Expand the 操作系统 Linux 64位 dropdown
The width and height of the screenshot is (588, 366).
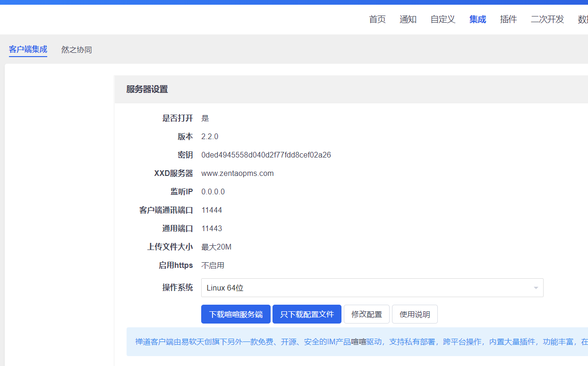click(372, 288)
